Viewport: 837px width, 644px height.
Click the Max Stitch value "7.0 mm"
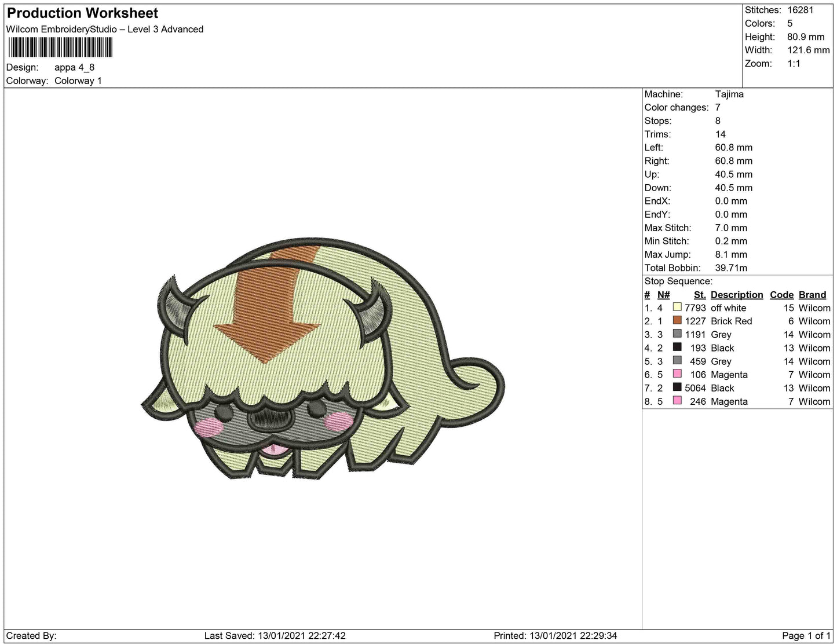(731, 228)
